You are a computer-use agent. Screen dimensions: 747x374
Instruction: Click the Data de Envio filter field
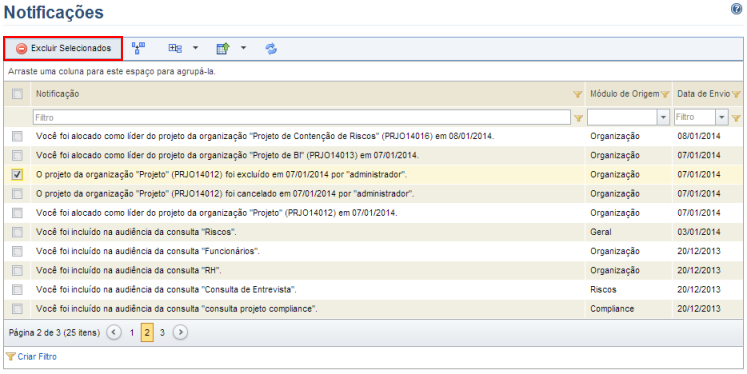tap(695, 117)
